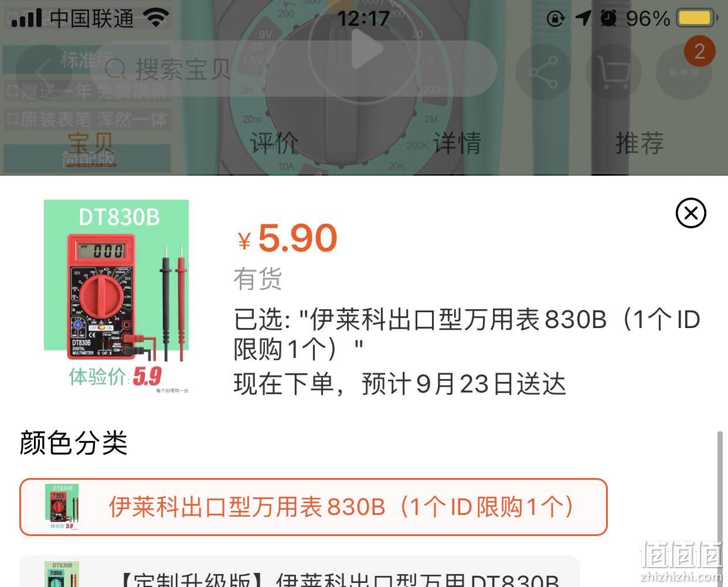Tap the battery indicator in status bar
This screenshot has width=728, height=587.
tap(696, 18)
